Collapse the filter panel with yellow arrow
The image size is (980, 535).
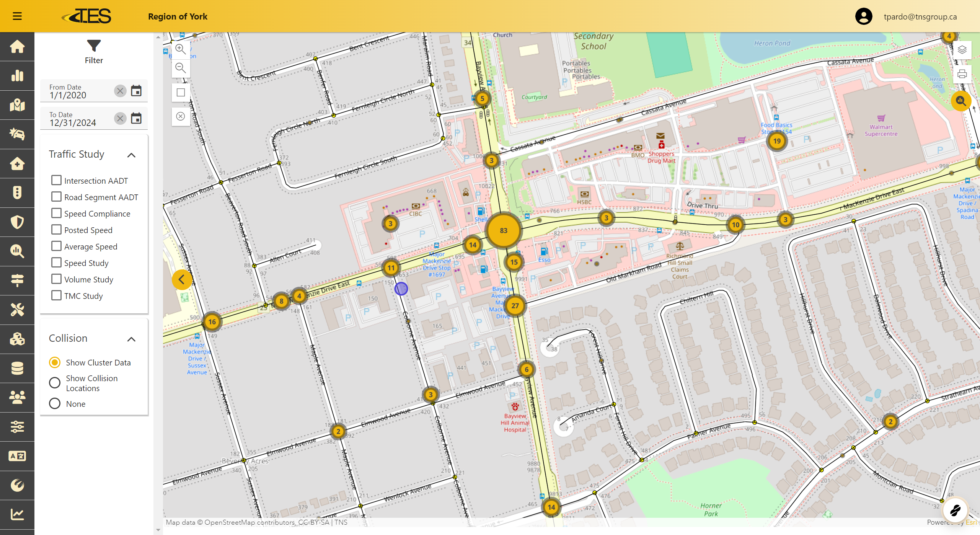click(182, 280)
